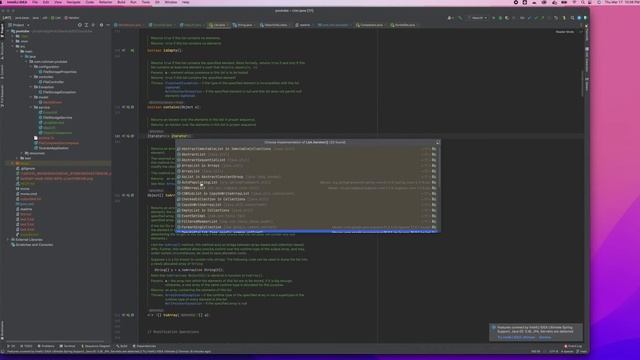Click the editor vertical scrollbar

[x=582, y=85]
